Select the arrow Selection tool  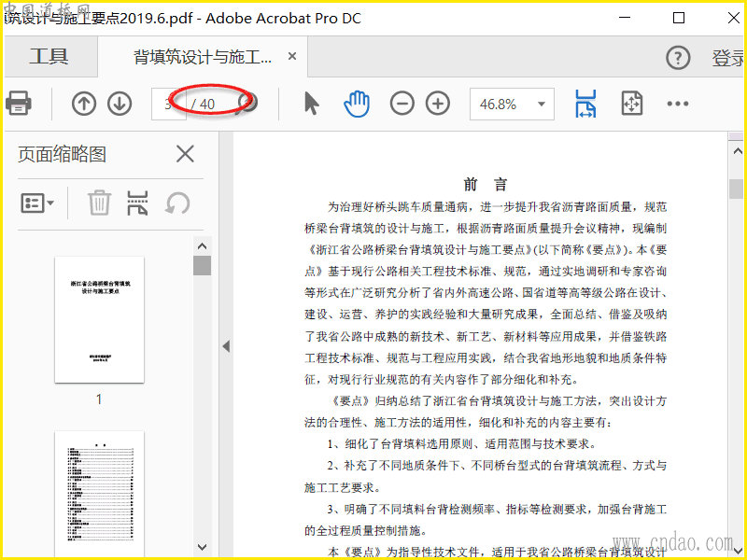tap(311, 104)
